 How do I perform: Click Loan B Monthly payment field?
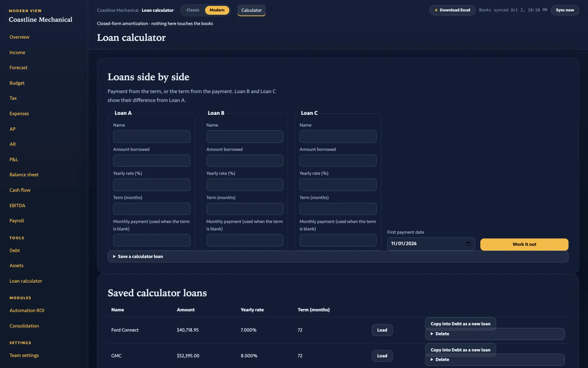[x=245, y=240]
